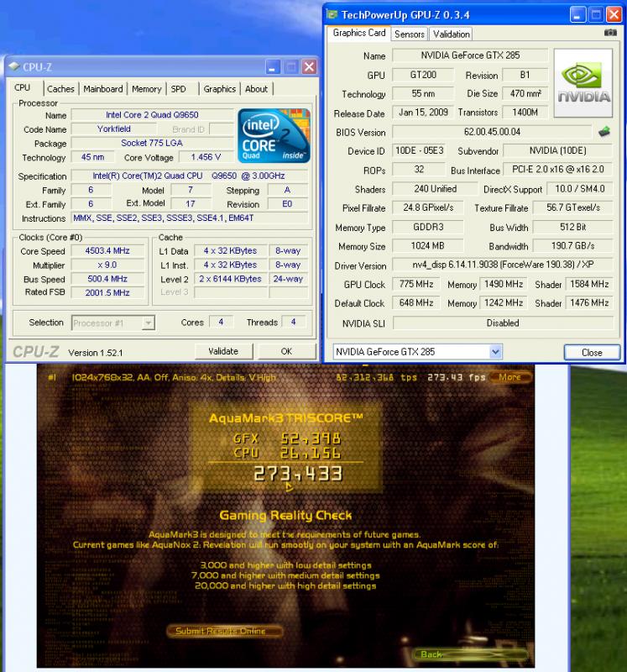The height and width of the screenshot is (672, 627).
Task: Click the Driver Version field nv4_disp
Action: coord(503,265)
